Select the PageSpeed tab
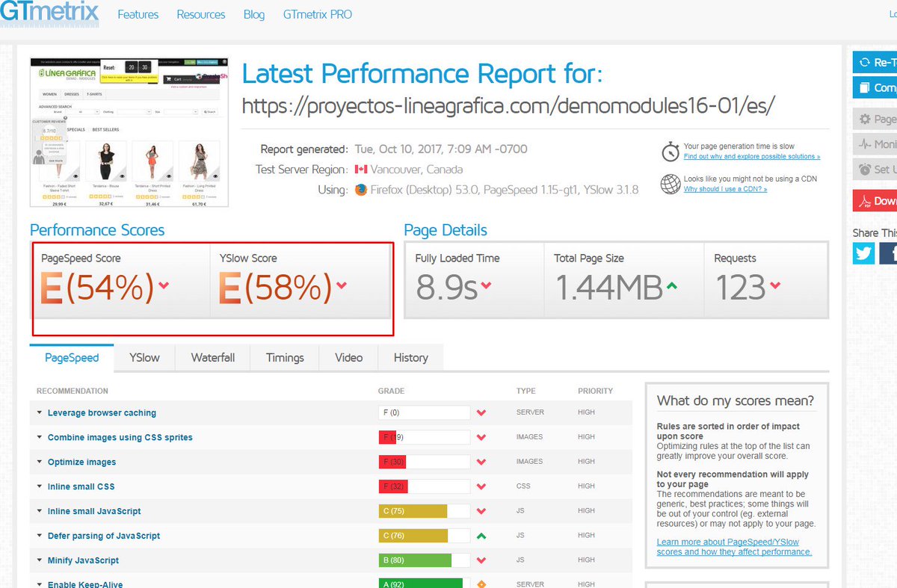Screen dimensions: 897x588 pos(72,358)
